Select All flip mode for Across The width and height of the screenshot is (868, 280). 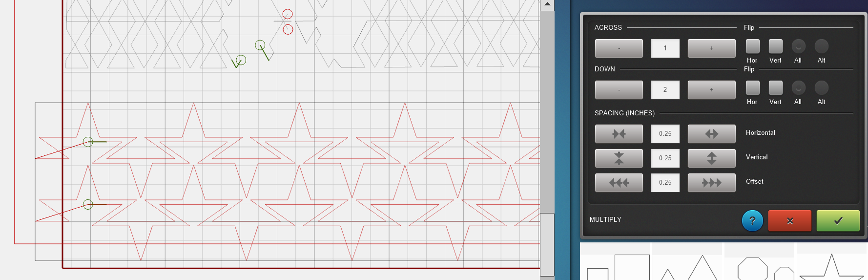(798, 46)
